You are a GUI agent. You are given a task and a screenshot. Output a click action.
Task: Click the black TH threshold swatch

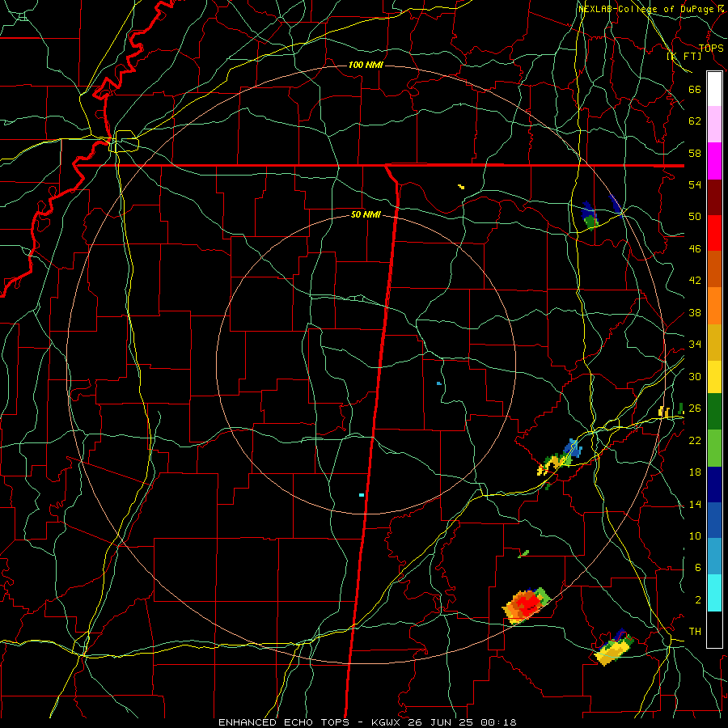[714, 629]
